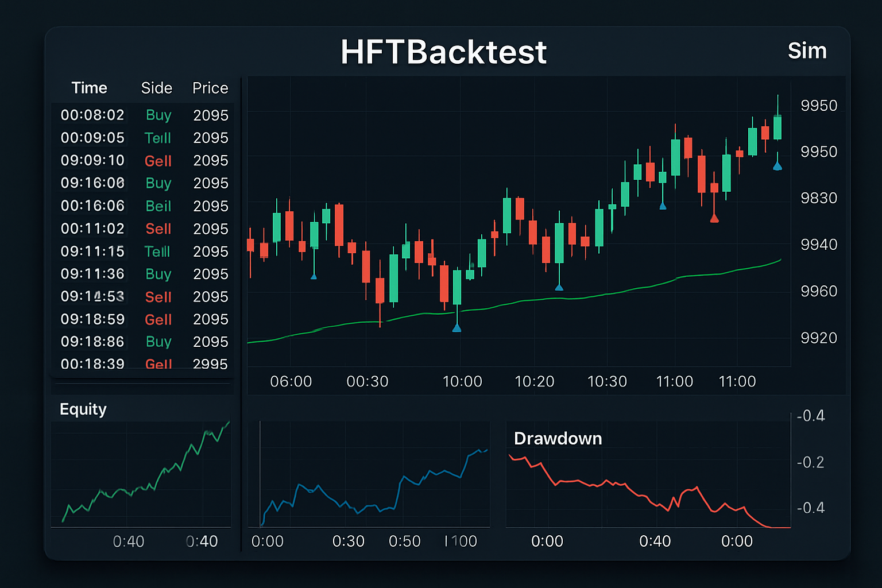Click the Price column header
882x588 pixels.
coord(210,88)
